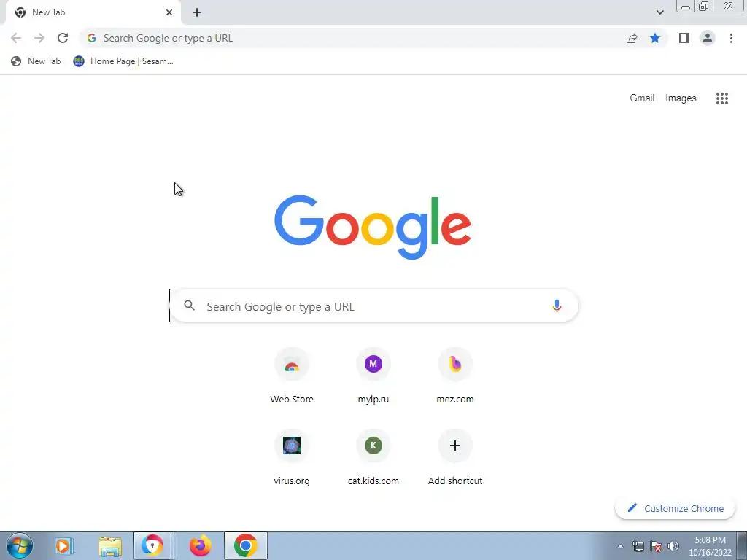Image resolution: width=747 pixels, height=560 pixels.
Task: Open the Gmail link
Action: (x=642, y=98)
